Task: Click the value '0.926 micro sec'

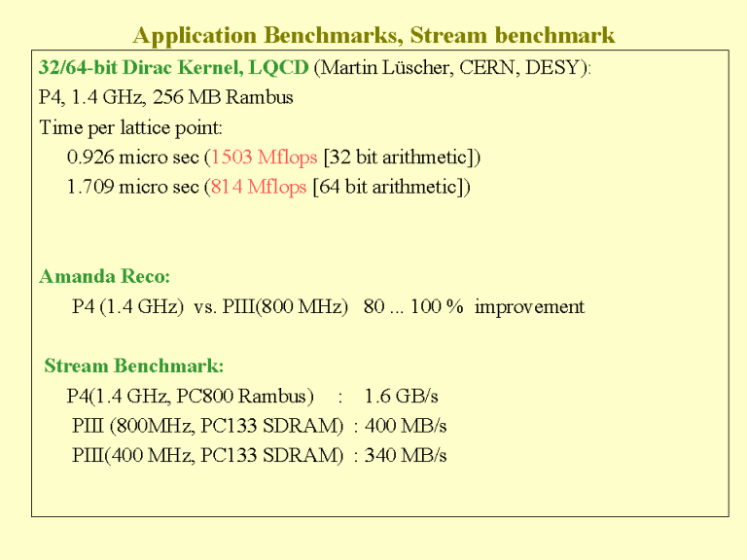Action: 133,157
